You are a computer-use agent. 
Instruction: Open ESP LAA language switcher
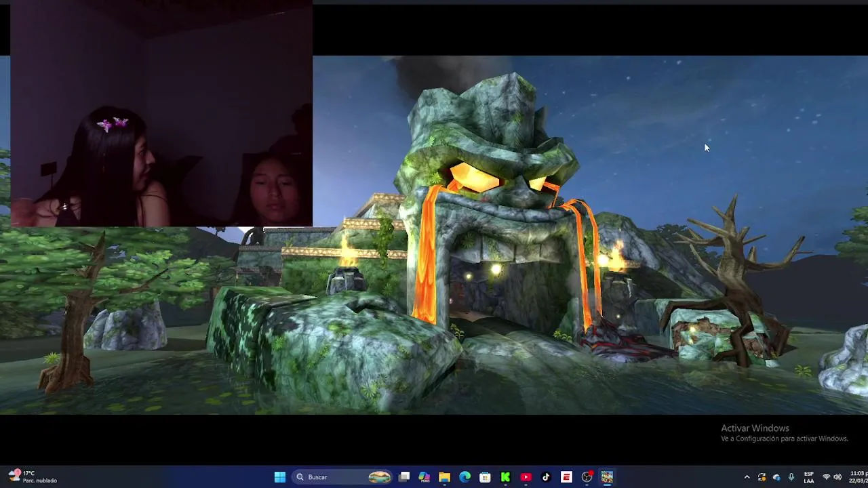808,477
